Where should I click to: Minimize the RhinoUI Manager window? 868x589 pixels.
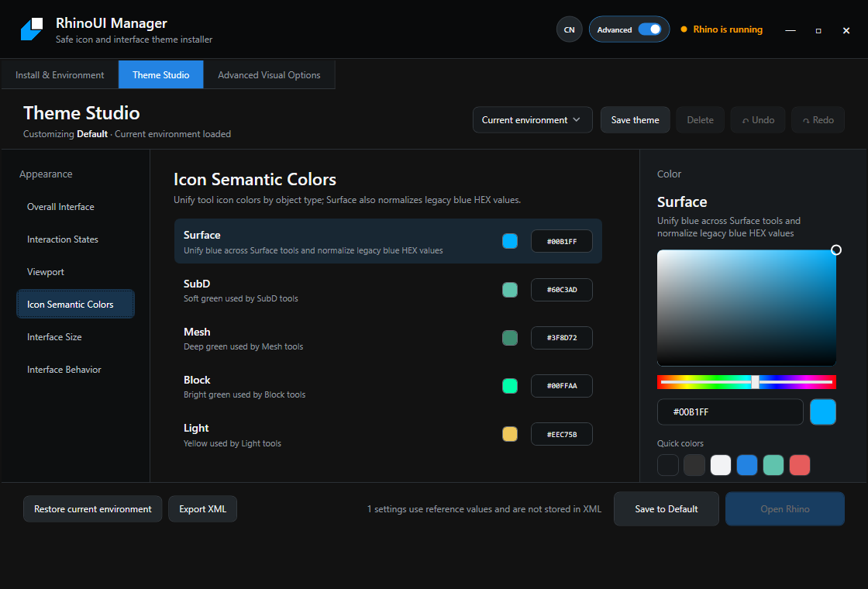pyautogui.click(x=790, y=30)
